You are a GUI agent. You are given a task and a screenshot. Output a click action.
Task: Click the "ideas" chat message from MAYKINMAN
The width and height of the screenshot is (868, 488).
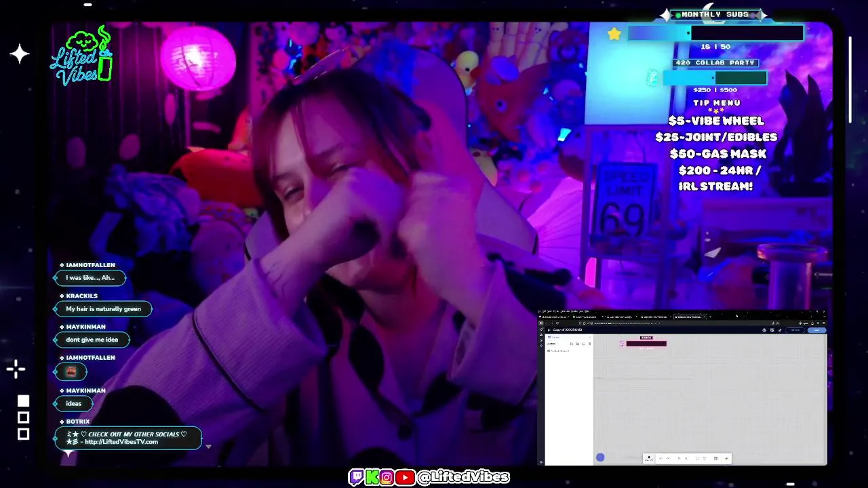73,403
